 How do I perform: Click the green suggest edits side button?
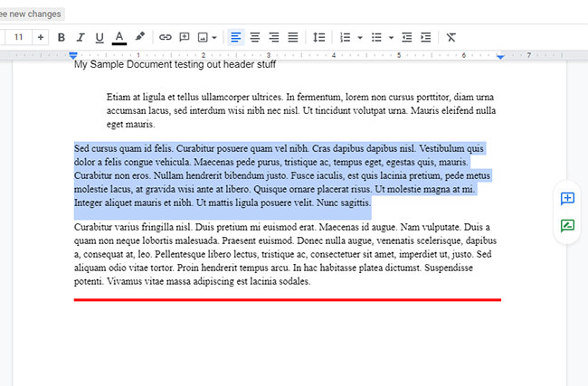coord(567,226)
